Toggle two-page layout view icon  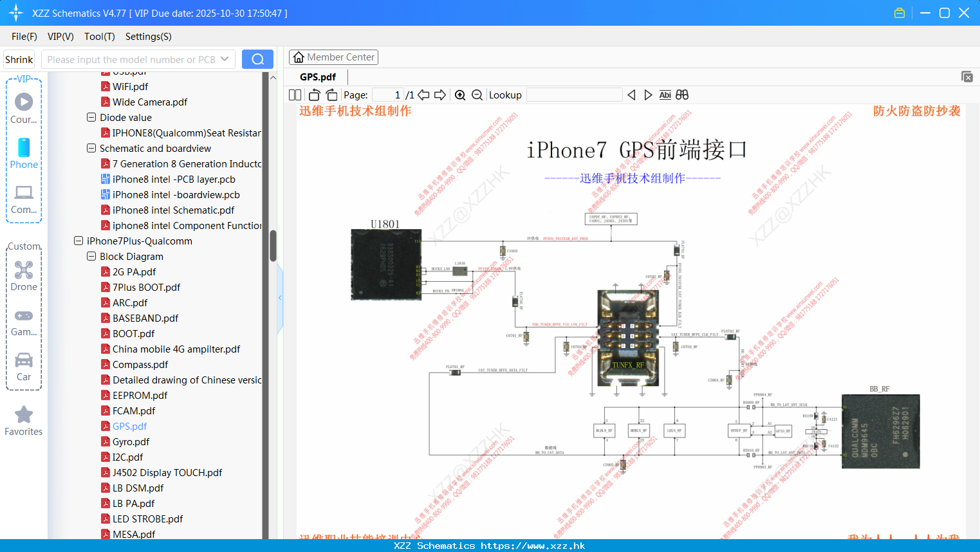[x=295, y=95]
